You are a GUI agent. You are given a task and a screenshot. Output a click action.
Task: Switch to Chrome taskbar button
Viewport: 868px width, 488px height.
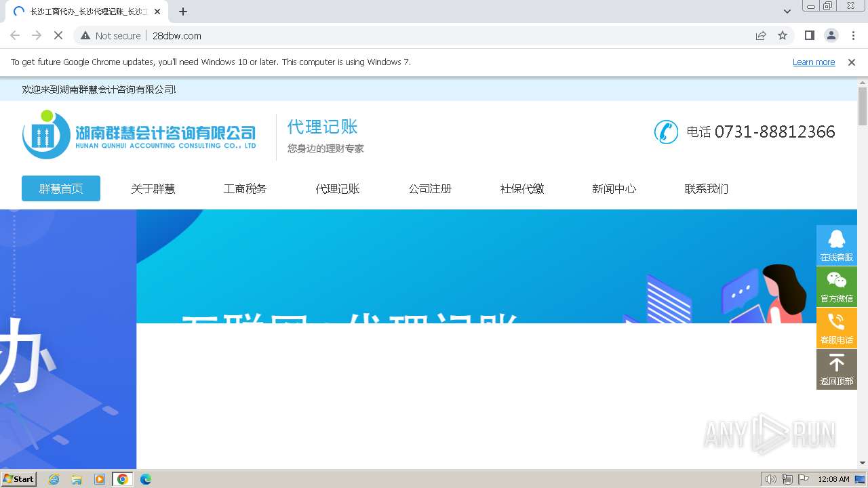pyautogui.click(x=123, y=479)
